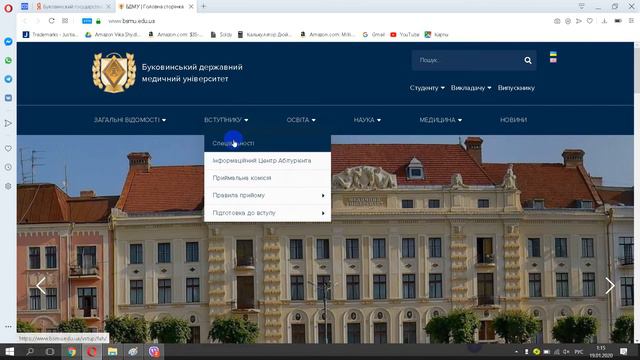This screenshot has width=640, height=360.
Task: Open the Gmail bookmark
Action: pyautogui.click(x=374, y=35)
